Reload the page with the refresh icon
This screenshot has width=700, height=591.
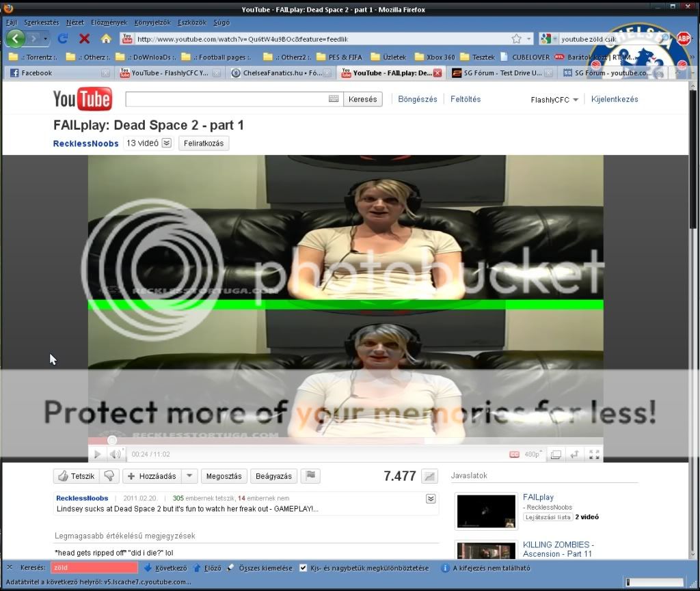coord(63,39)
